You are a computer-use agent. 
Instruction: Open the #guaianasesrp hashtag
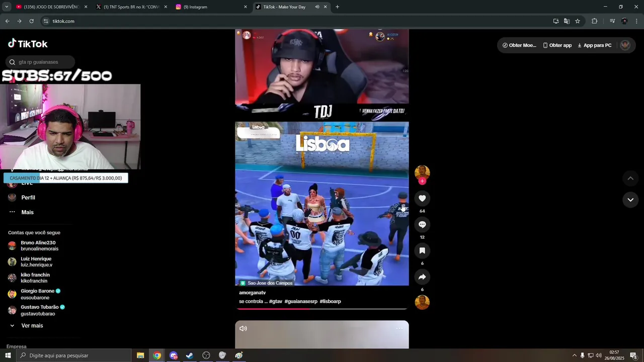tap(301, 302)
